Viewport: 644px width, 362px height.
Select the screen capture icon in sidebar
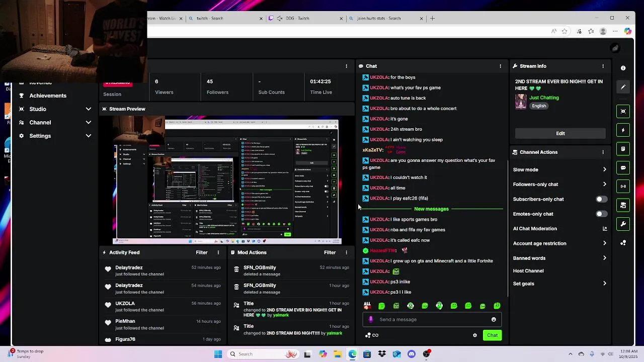[623, 111]
